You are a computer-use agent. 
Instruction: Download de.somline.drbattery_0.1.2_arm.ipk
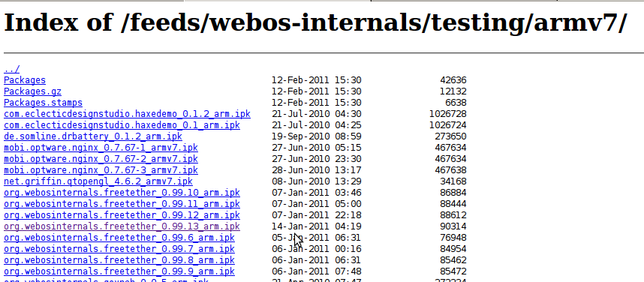click(x=93, y=136)
